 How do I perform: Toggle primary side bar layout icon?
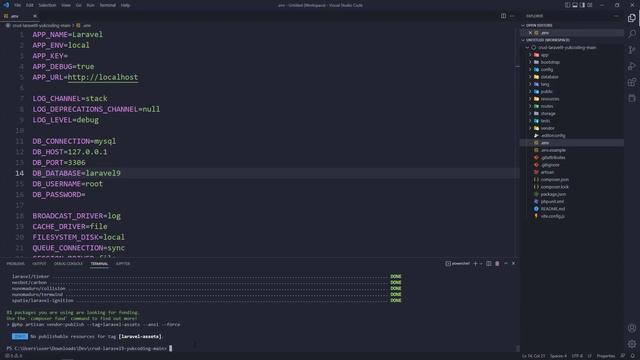(x=567, y=5)
